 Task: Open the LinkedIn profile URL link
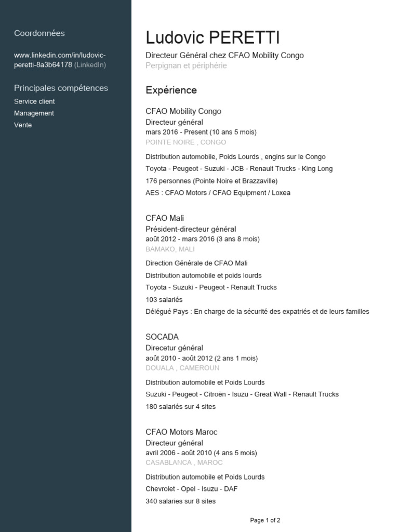tap(60, 60)
